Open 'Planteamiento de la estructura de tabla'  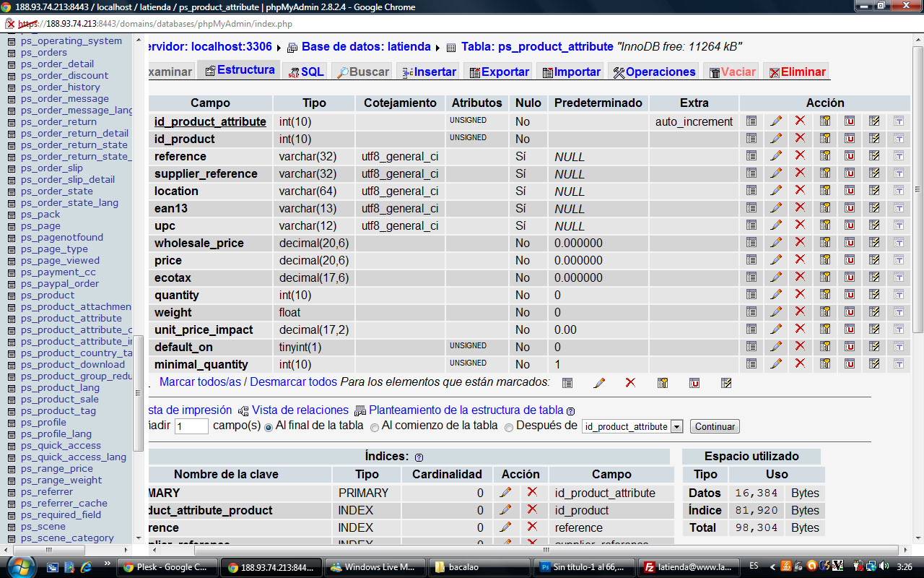[x=466, y=410]
